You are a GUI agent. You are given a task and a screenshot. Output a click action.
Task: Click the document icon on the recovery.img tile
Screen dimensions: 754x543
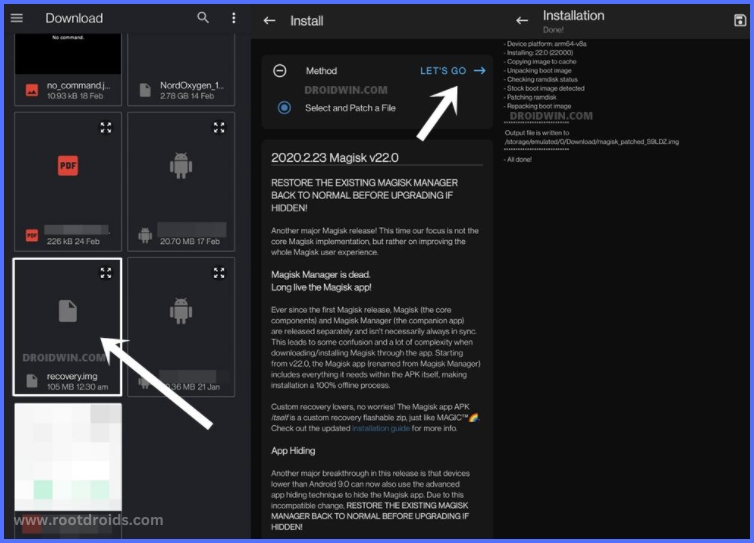pos(68,311)
